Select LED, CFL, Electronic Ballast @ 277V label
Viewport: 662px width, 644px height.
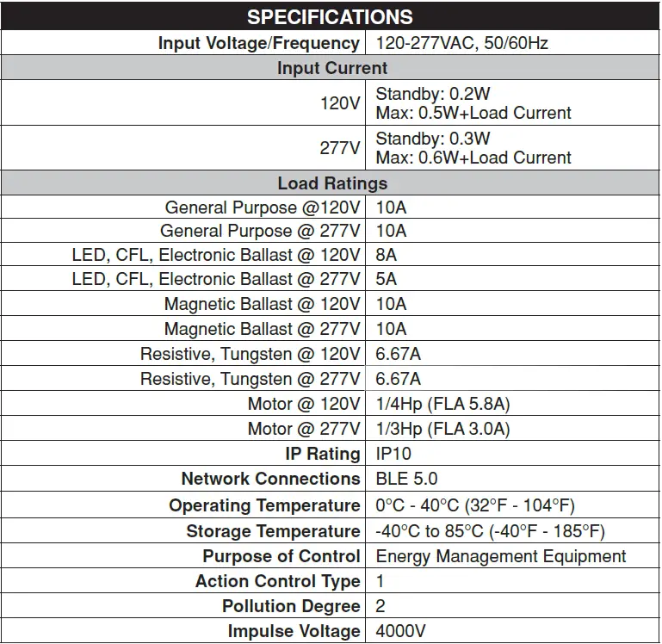pyautogui.click(x=216, y=279)
